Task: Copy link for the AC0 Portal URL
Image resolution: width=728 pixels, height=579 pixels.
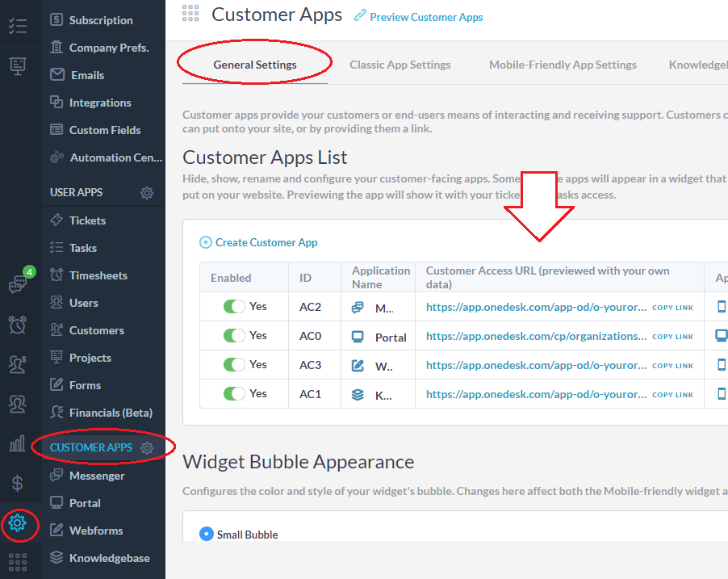Action: tap(672, 337)
